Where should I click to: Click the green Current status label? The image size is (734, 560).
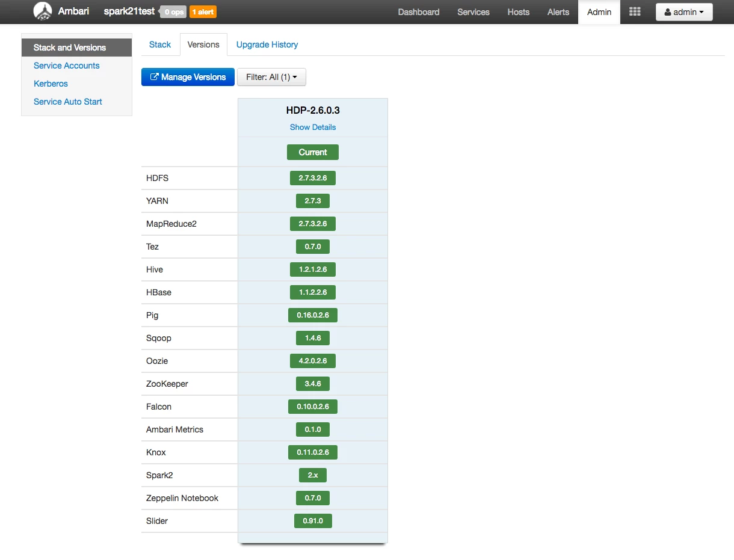tap(313, 152)
